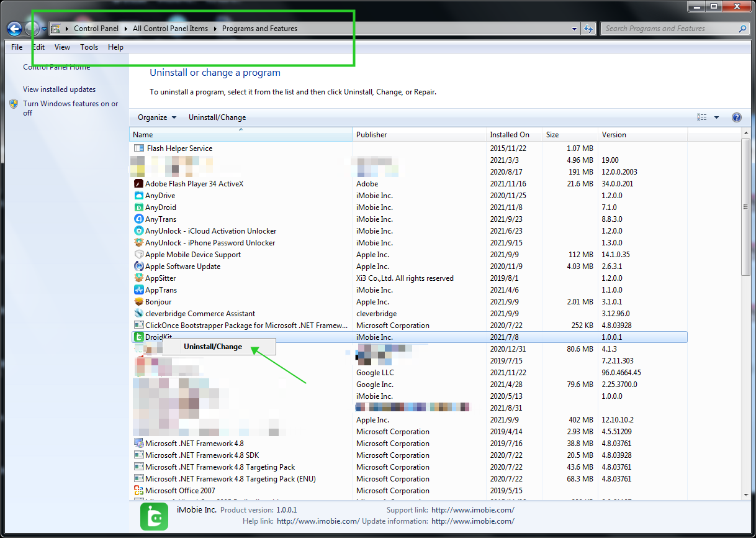Screen dimensions: 756x538
Task: Sort by Version column header
Action: tap(642, 135)
